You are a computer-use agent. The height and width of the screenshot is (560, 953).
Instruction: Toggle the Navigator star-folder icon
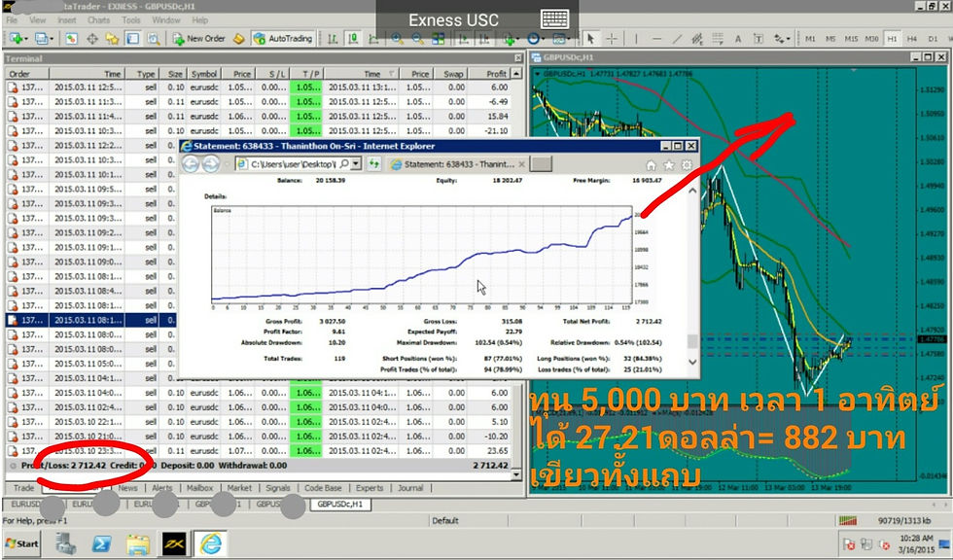(112, 39)
